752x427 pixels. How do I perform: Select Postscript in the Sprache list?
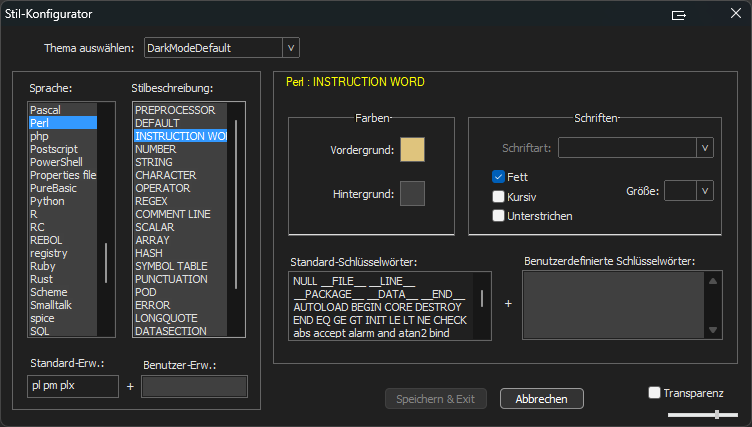pyautogui.click(x=63, y=149)
